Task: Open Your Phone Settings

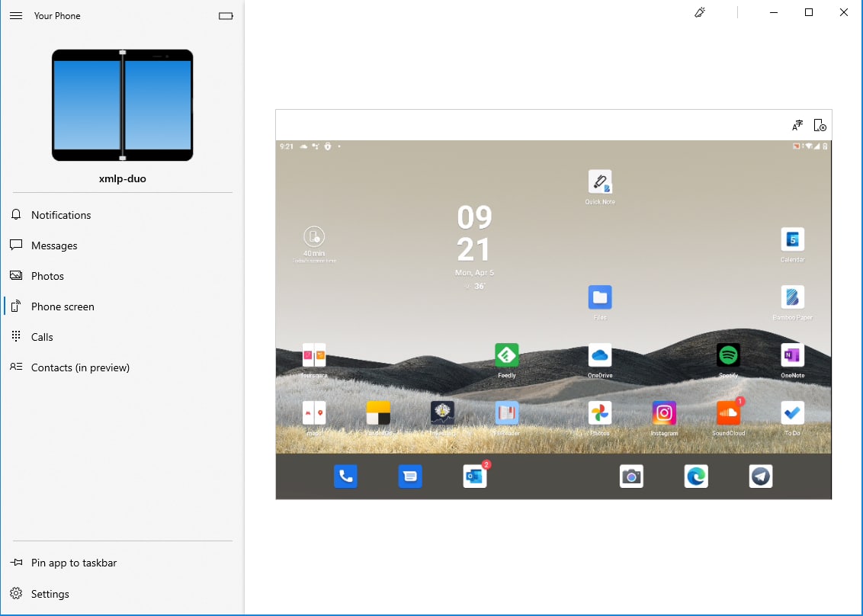Action: [x=122, y=594]
